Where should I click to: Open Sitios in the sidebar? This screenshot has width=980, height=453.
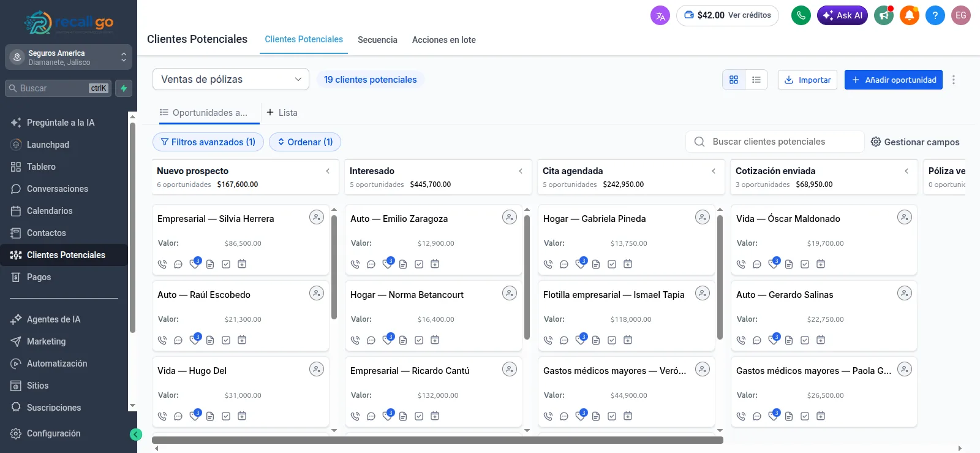pos(37,386)
